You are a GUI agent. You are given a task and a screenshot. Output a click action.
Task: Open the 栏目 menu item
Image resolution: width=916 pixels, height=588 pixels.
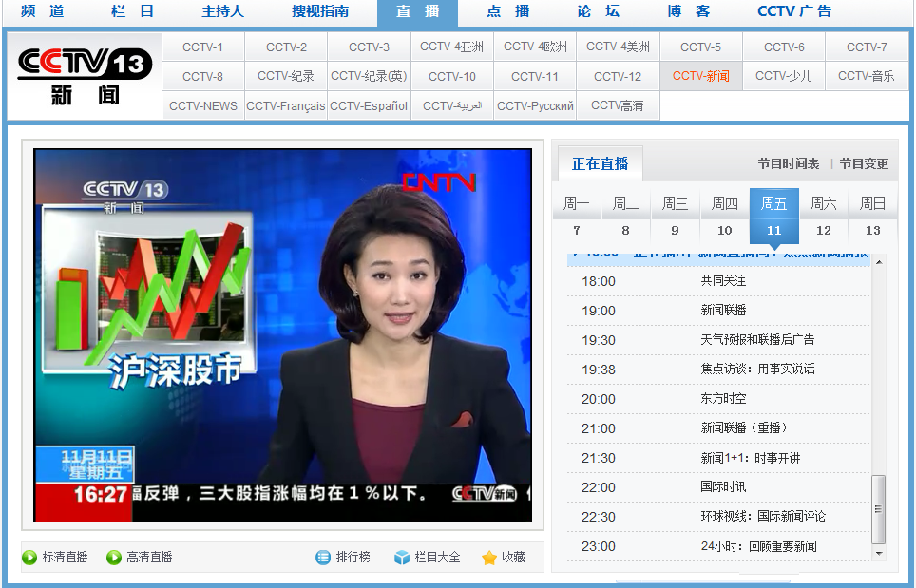133,11
